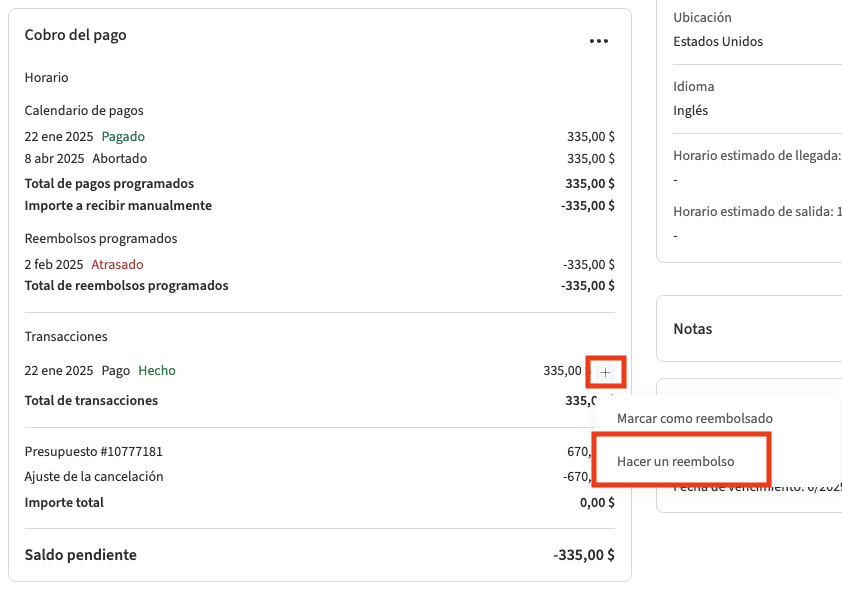Click the 'Importe a recibir manualmente' row

tap(118, 206)
